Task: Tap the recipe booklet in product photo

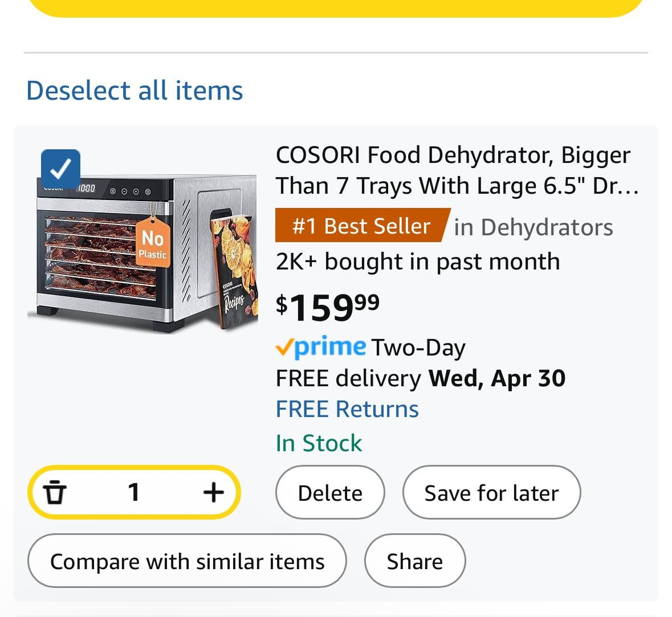Action: [x=234, y=271]
